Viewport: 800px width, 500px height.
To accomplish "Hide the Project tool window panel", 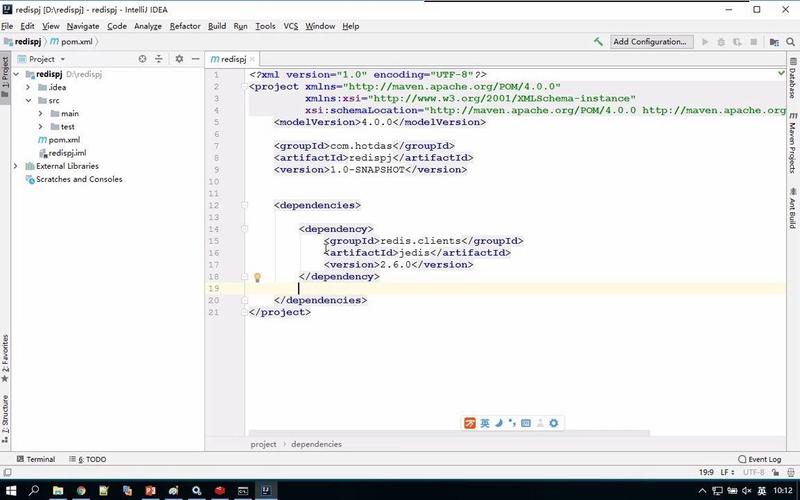I will [195, 59].
